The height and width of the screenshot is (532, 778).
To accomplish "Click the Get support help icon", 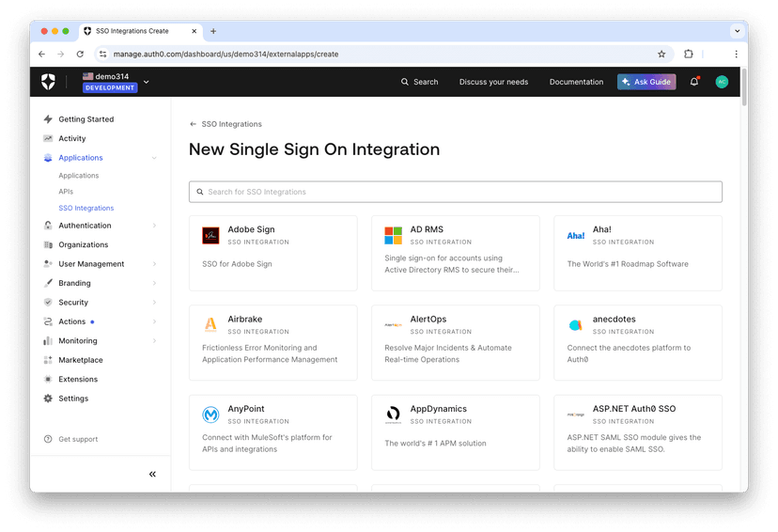I will point(48,439).
